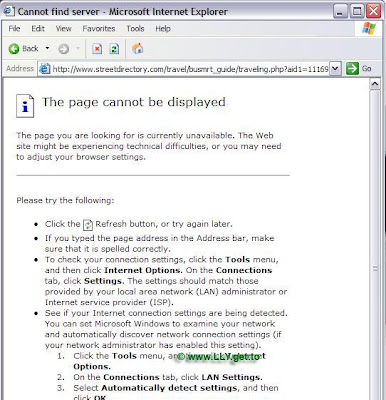386x400 pixels.
Task: Minimize the Internet Explorer window
Action: click(x=340, y=12)
